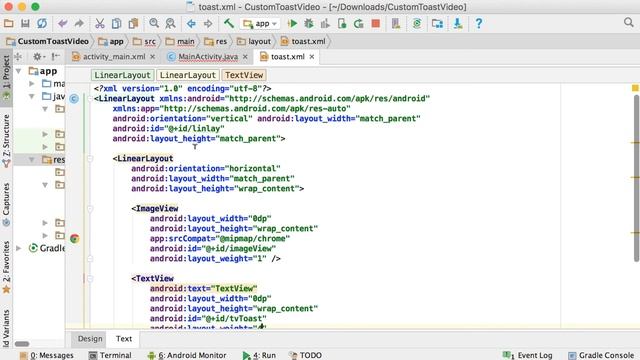Viewport: 640px width, 360px height.
Task: Click the res folder in navigation bar
Action: click(x=216, y=41)
